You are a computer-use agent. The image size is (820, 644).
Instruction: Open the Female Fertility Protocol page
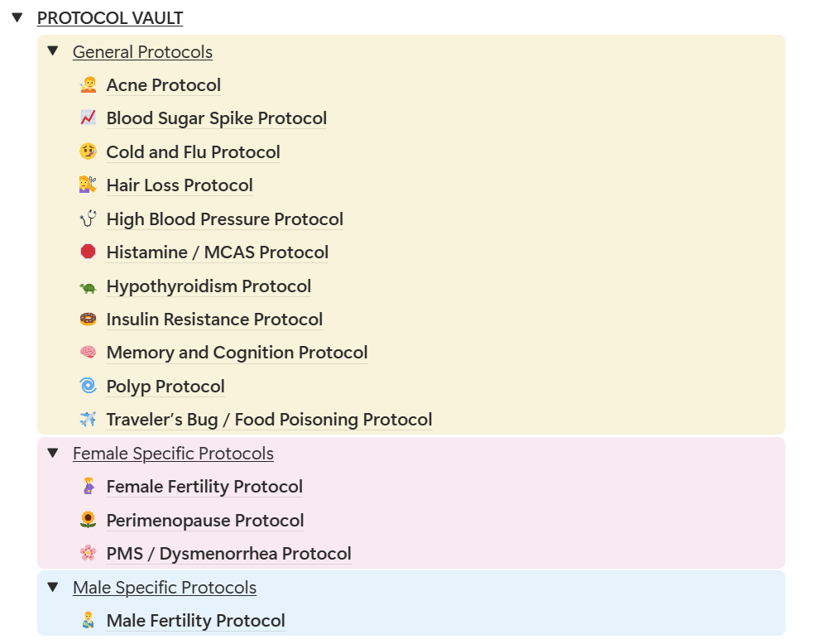(x=204, y=487)
